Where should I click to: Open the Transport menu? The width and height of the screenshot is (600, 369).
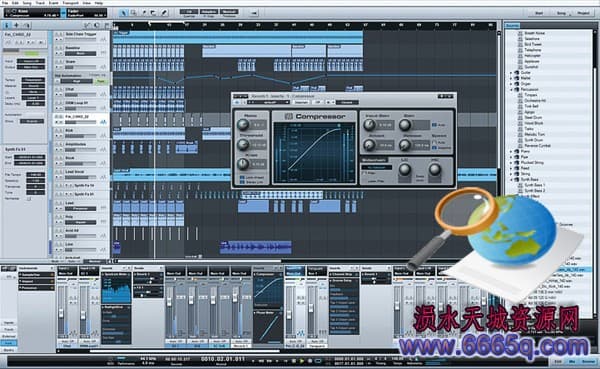pos(70,3)
